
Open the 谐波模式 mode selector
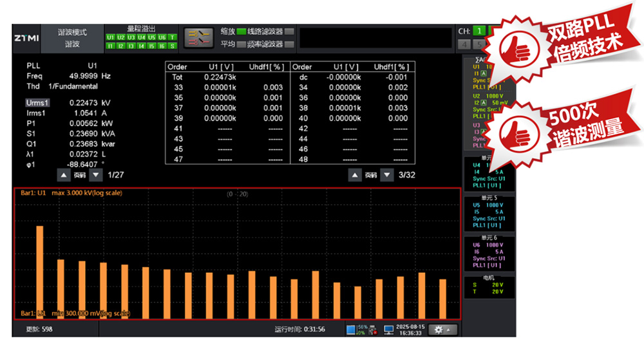[x=71, y=38]
